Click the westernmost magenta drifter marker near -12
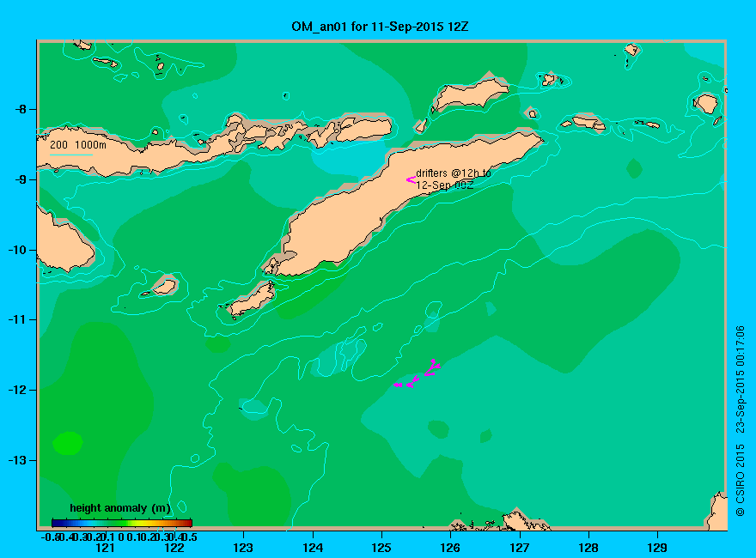The image size is (756, 558). click(398, 385)
